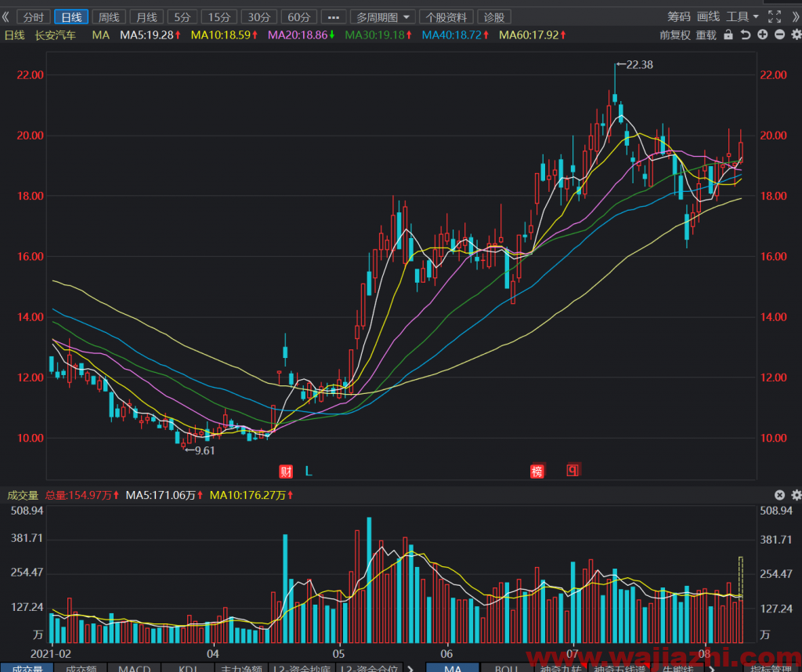Select KDJ indicator tab
The width and height of the screenshot is (802, 672).
(188, 667)
